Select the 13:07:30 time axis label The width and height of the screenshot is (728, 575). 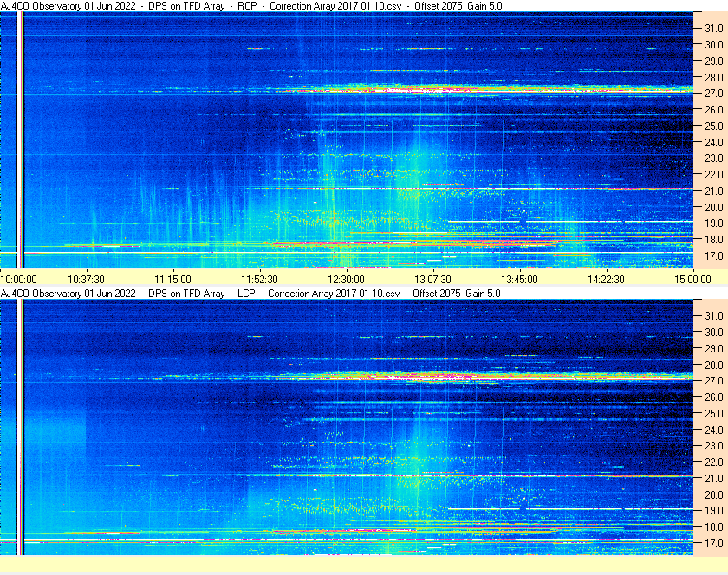pos(432,280)
